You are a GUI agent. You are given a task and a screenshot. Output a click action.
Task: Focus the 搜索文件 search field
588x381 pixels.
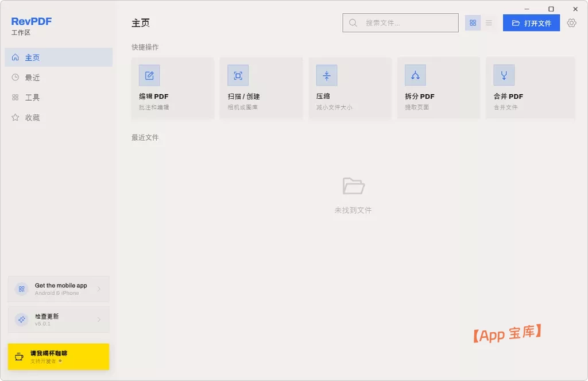tap(400, 23)
